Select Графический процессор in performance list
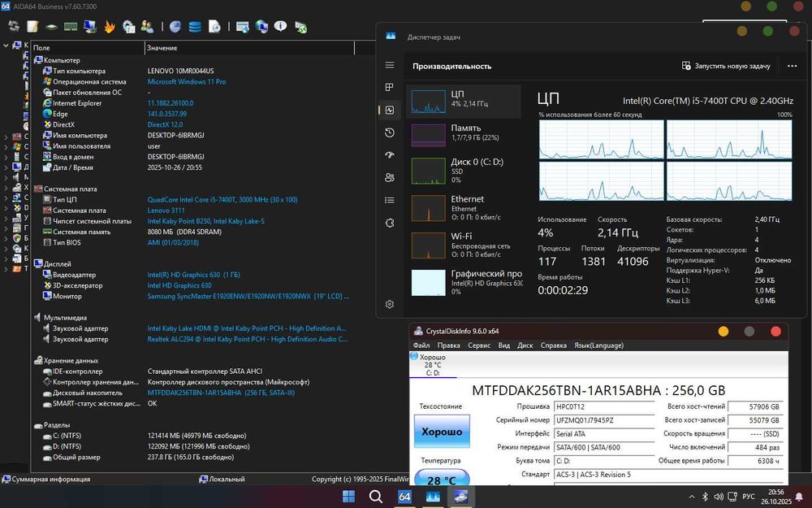Viewport: 812px width, 508px height. (x=464, y=283)
